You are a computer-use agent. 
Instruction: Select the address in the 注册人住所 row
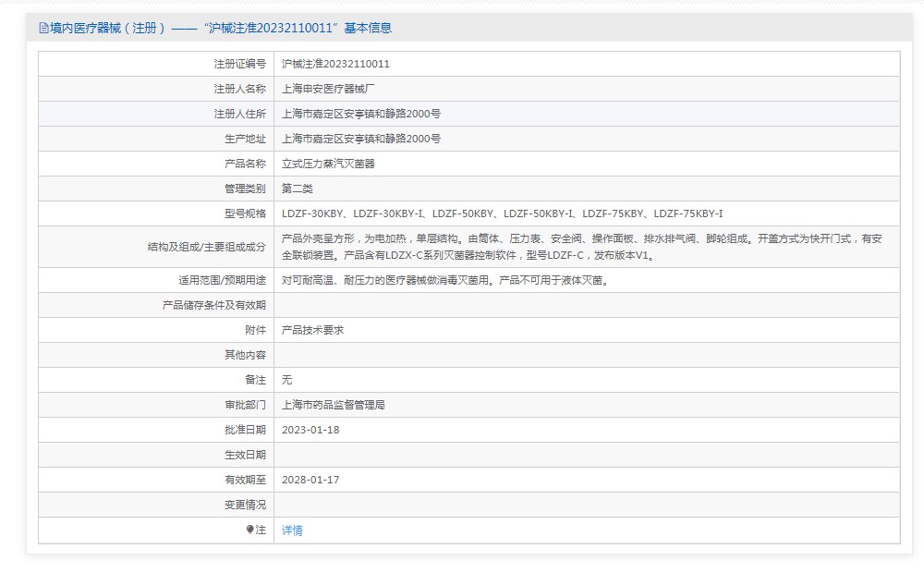tap(361, 114)
